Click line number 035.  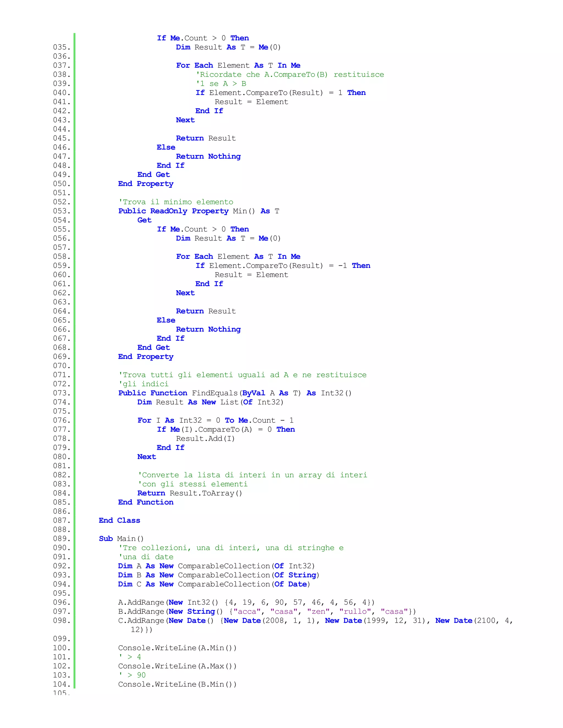coord(62,47)
